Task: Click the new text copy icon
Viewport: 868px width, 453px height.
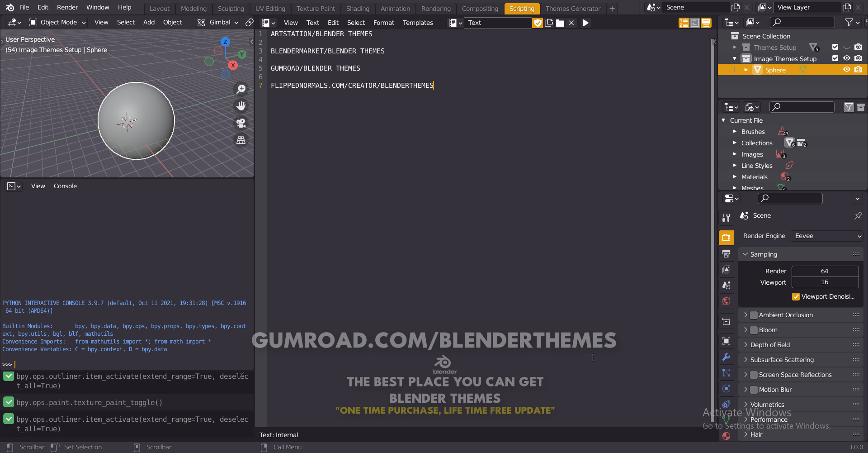Action: point(549,23)
